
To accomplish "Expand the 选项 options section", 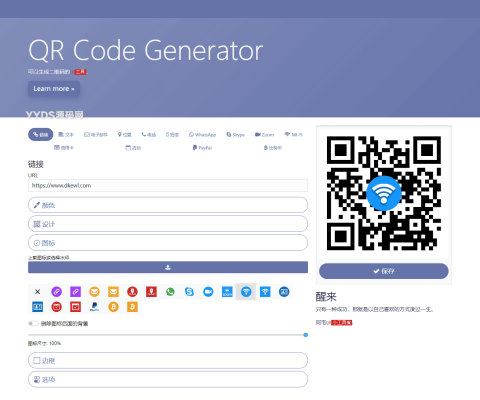I will pos(168,379).
